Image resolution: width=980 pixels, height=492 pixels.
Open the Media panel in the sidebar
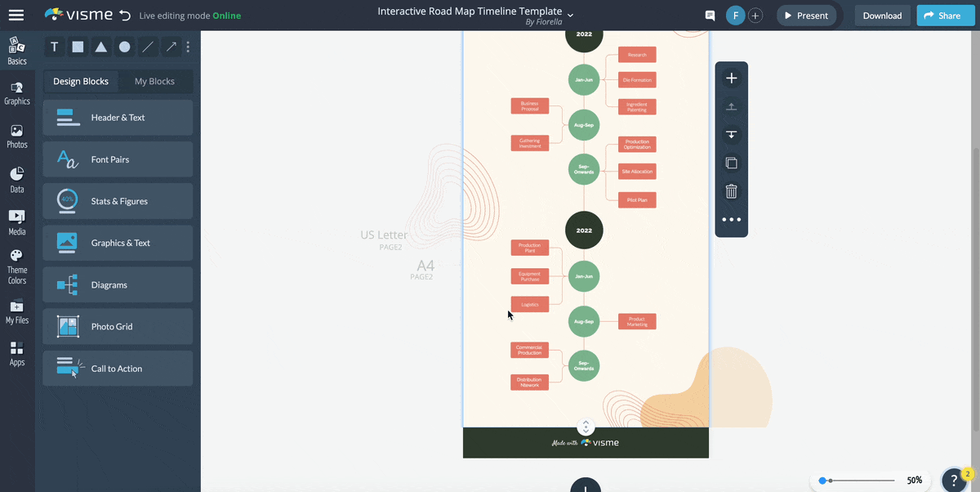(17, 221)
